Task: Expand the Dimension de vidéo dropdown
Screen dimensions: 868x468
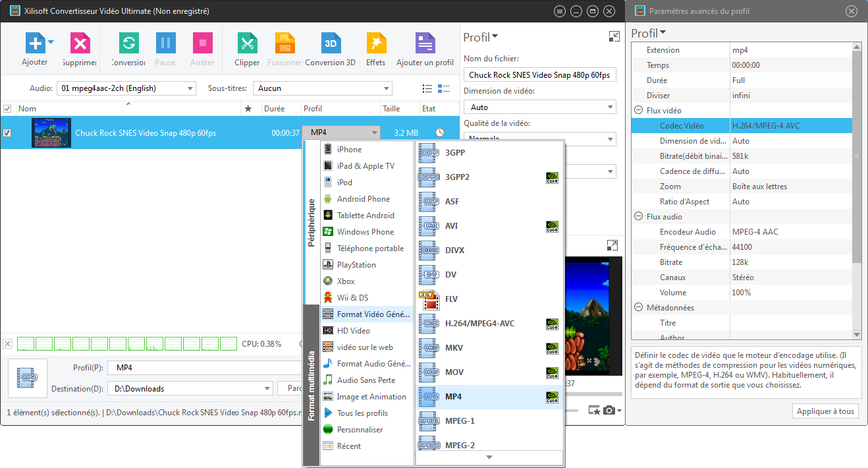Action: 539,107
